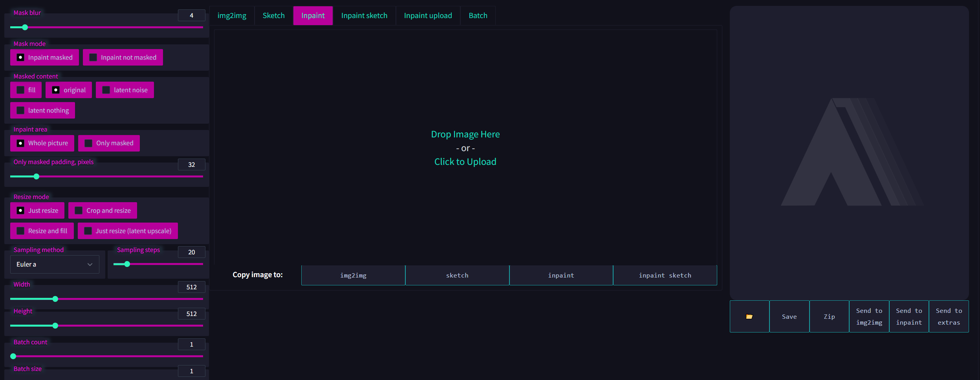980x380 pixels.
Task: Choose original masked content option
Action: coord(69,90)
